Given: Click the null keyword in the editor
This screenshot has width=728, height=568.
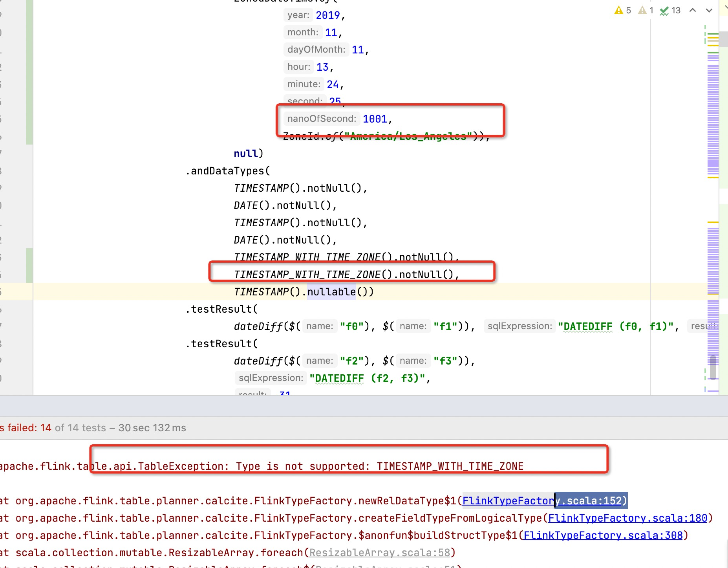Looking at the screenshot, I should (246, 154).
